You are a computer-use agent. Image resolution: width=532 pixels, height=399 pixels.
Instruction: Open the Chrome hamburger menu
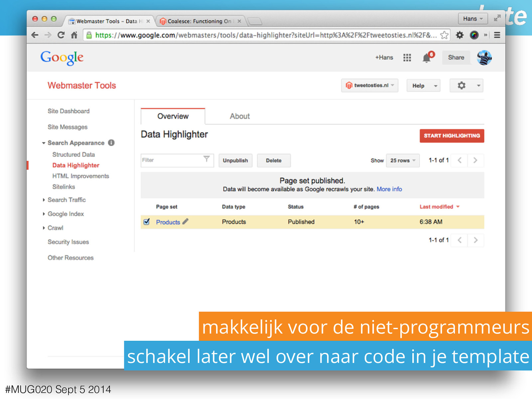click(x=497, y=35)
